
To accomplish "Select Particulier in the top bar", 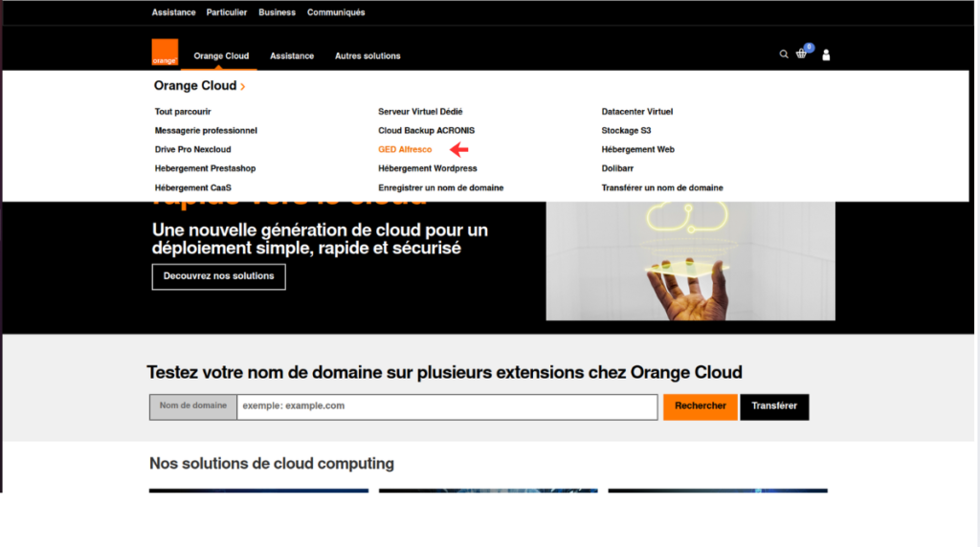I will 227,12.
